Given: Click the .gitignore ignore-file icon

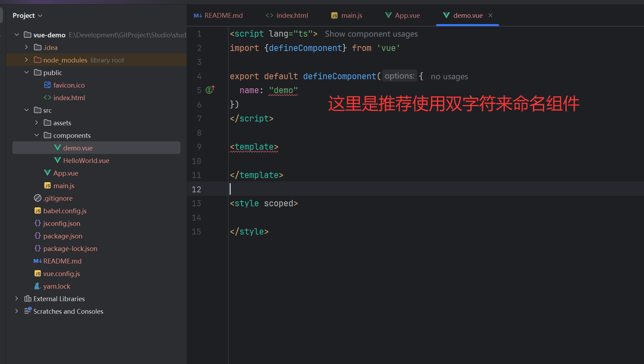Looking at the screenshot, I should (x=38, y=198).
